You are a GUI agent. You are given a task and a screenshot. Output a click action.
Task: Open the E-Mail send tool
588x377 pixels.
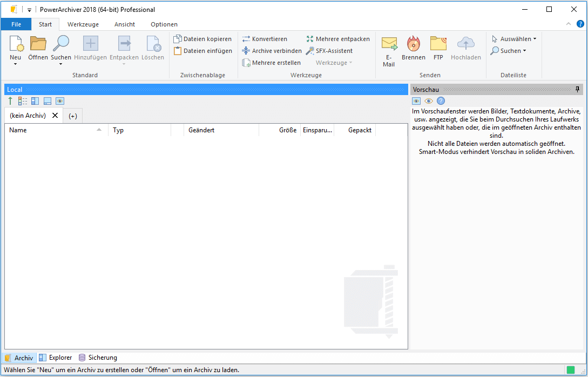389,44
